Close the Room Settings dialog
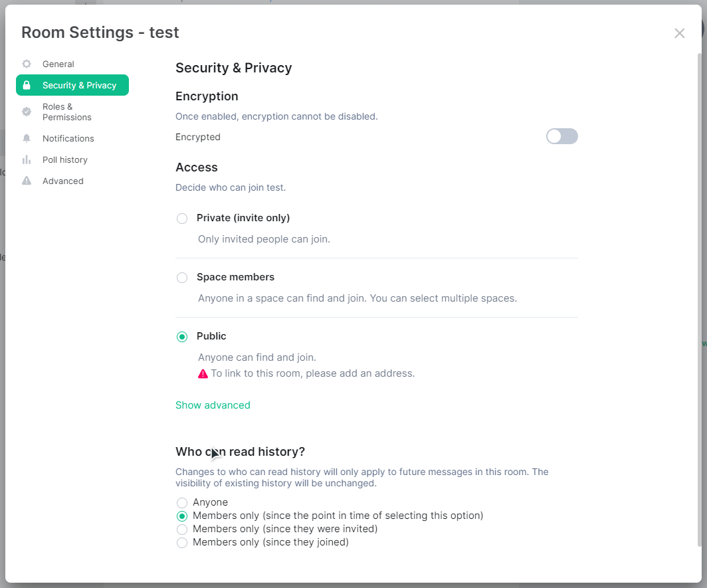The image size is (707, 588). click(x=680, y=33)
